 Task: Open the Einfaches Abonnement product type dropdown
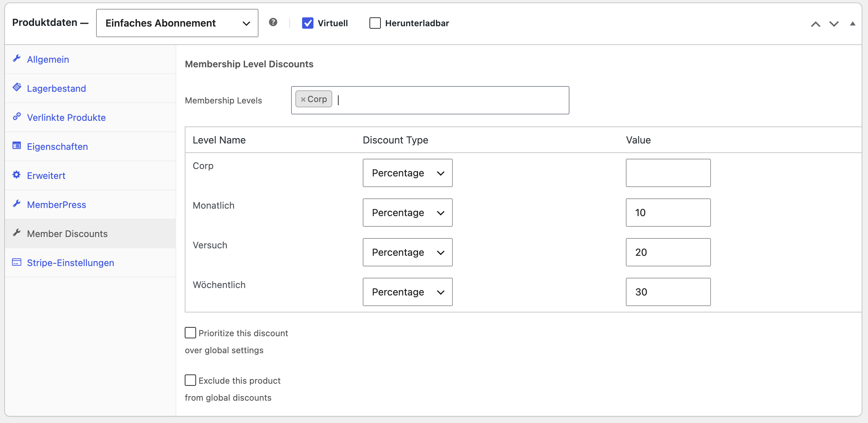(177, 23)
